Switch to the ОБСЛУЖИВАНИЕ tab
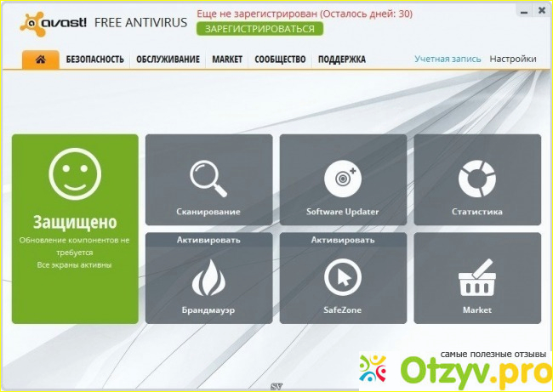The image size is (553, 392). coord(168,60)
